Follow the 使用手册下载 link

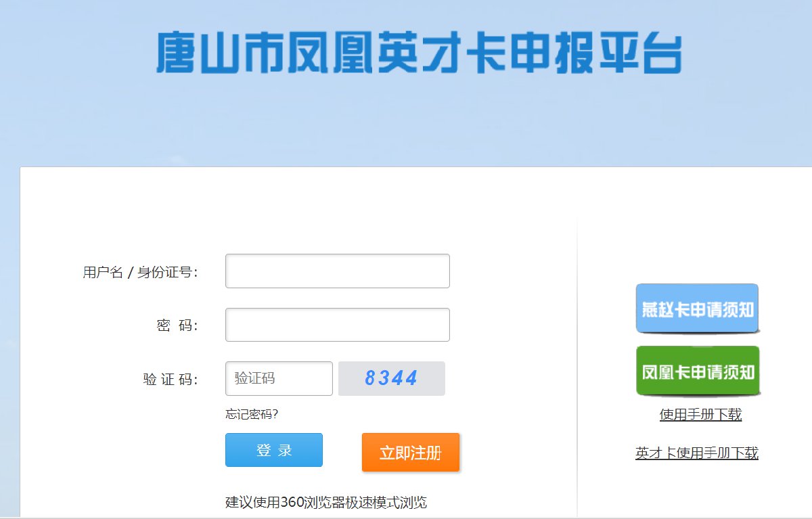click(x=700, y=414)
